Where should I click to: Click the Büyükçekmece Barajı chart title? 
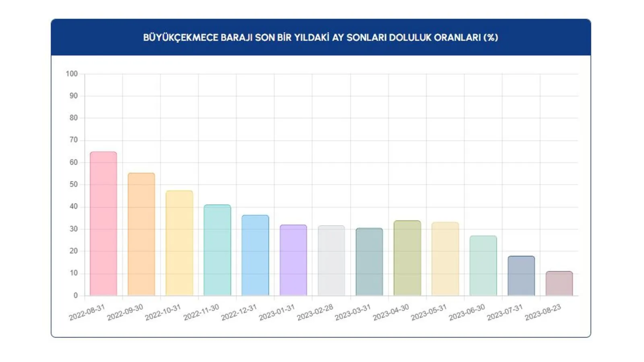(320, 38)
